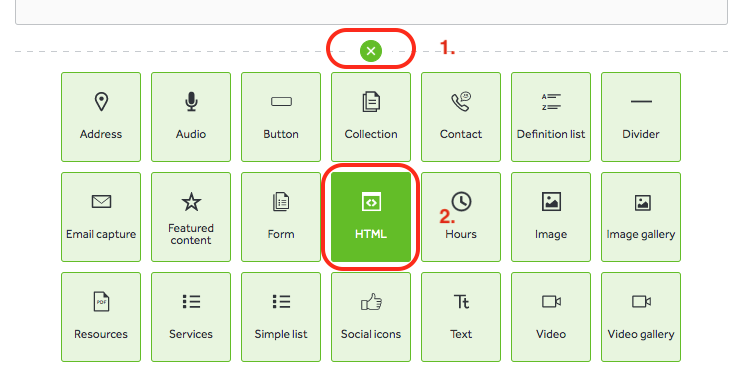Screen dimensions: 744x386
Task: Insert a Definition list block
Action: click(551, 117)
